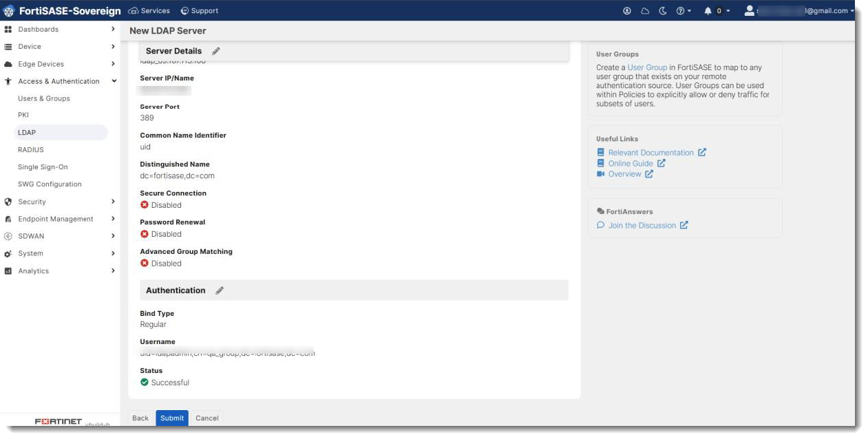The width and height of the screenshot is (868, 439).
Task: Expand the Security menu chevron
Action: coord(113,201)
